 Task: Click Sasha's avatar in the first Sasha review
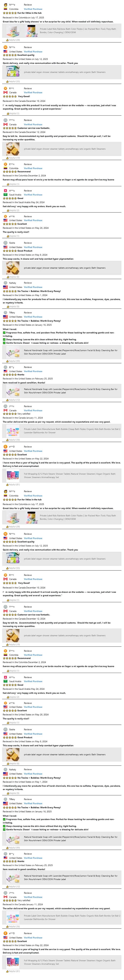[x=5, y=243]
